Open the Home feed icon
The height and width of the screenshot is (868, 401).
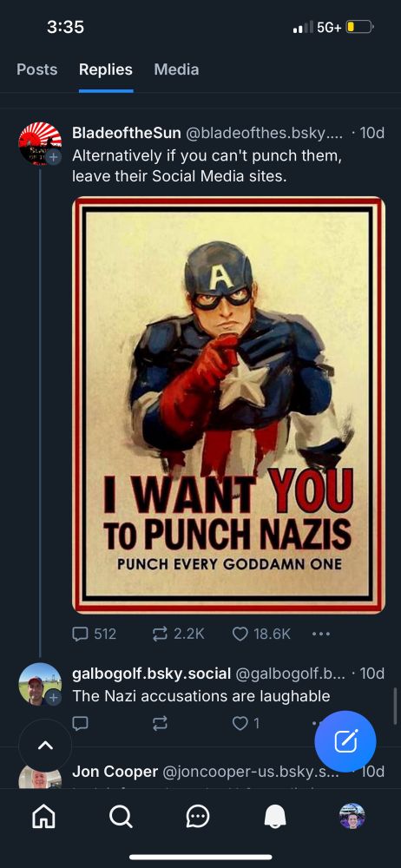(x=44, y=815)
